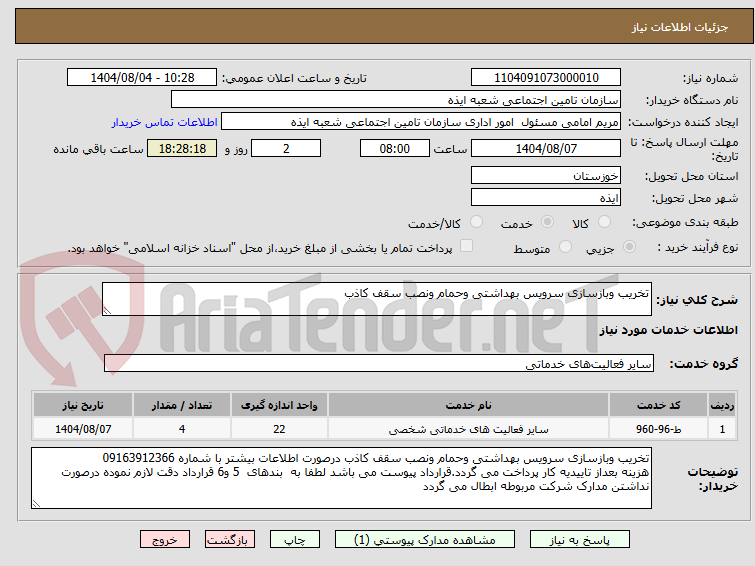Click the resize handle of description textarea

click(x=107, y=311)
